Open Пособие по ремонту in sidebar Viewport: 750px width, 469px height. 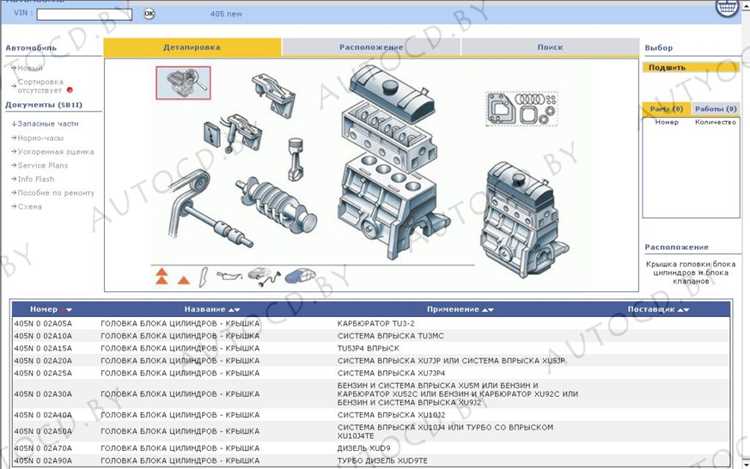[56, 192]
